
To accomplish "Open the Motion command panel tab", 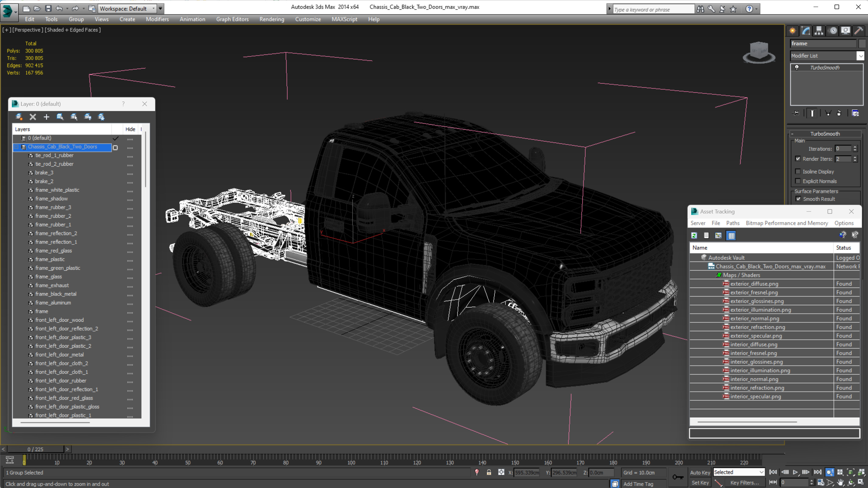I will pos(833,31).
